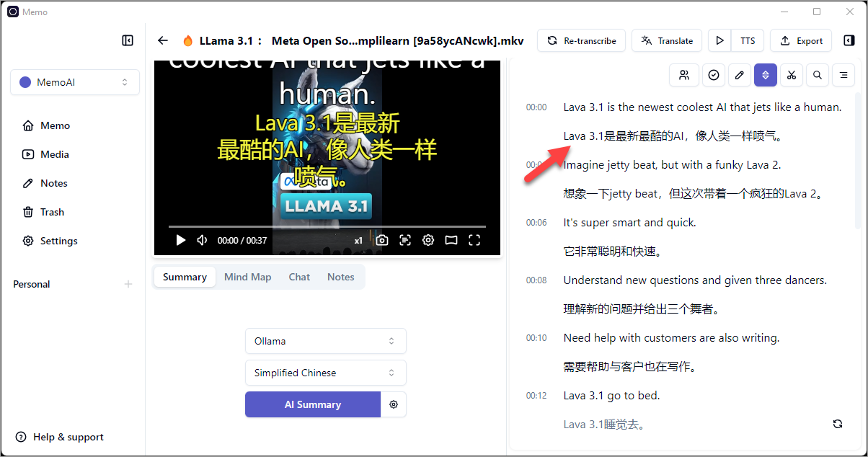Screen dimensions: 868x457
Task: Open video player settings gear
Action: (428, 240)
